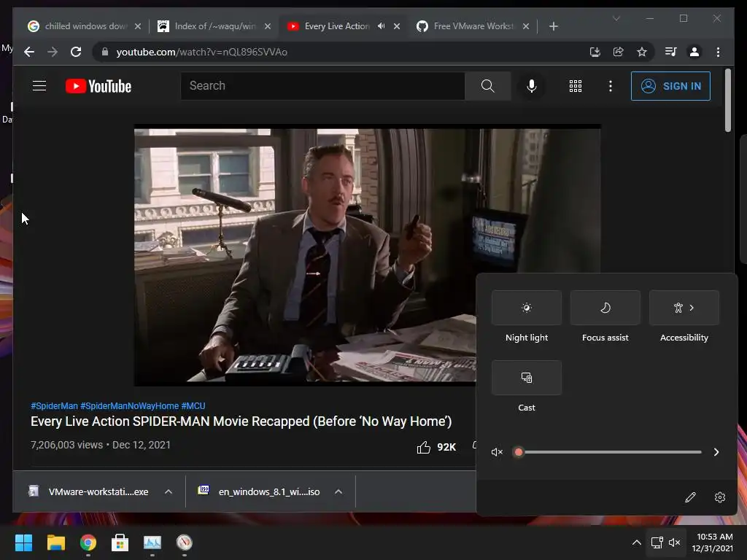The width and height of the screenshot is (747, 560).
Task: Open the #MCU hashtag link
Action: tap(193, 405)
